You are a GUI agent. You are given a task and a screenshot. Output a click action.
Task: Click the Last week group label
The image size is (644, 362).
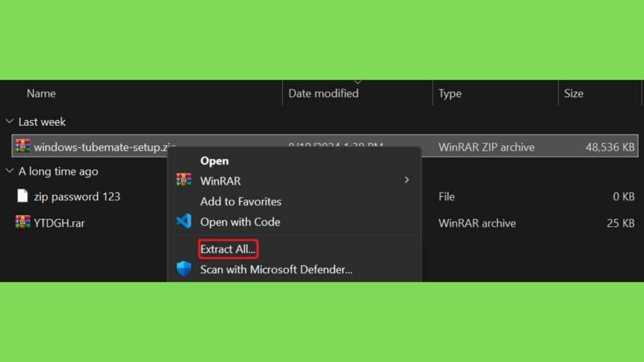pyautogui.click(x=42, y=122)
